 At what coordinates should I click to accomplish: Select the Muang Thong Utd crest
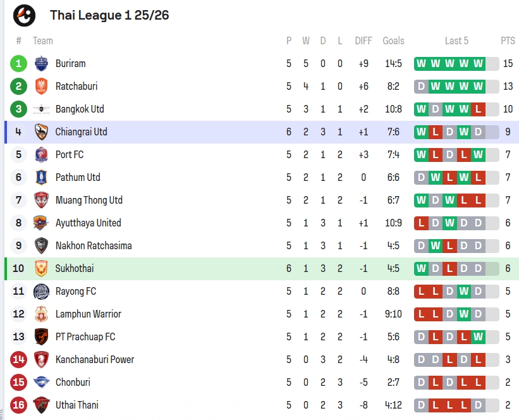pyautogui.click(x=41, y=200)
